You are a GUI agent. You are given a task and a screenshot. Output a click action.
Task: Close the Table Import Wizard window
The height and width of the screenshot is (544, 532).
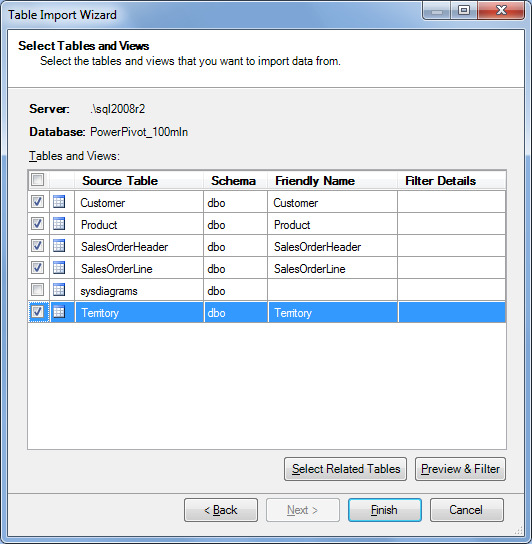pyautogui.click(x=501, y=10)
